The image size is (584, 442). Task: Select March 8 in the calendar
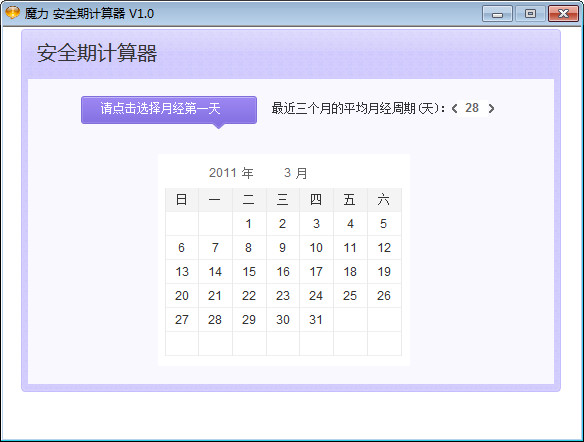click(x=249, y=248)
